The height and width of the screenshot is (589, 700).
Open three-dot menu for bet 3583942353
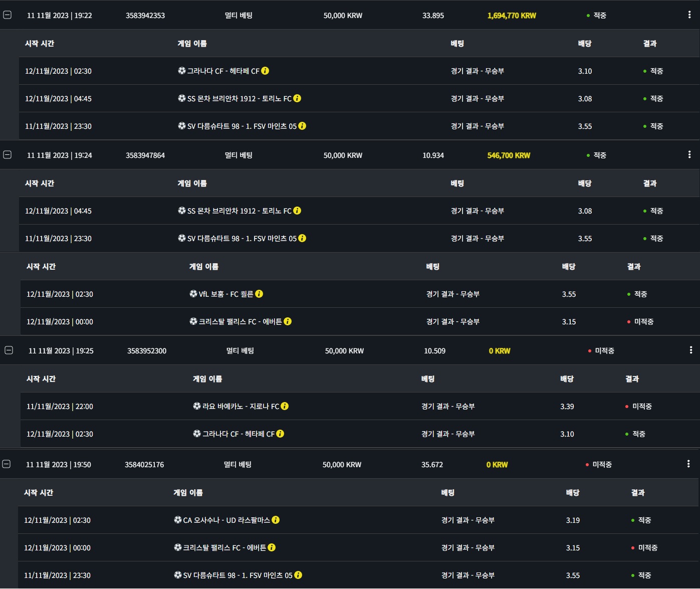click(689, 15)
